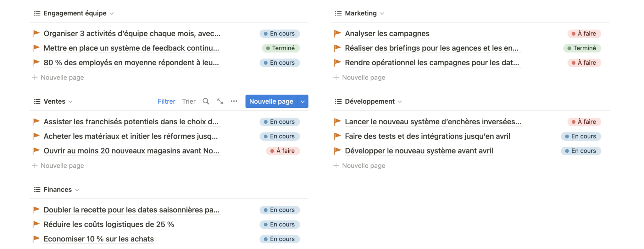Click the flag icon next to Analyser les campagnes
This screenshot has height=249, width=644.
[x=337, y=33]
